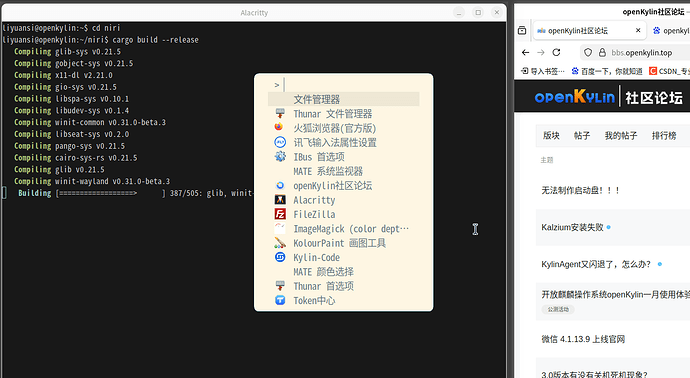Screen dimensions: 690x378
Task: Launch Thunar 文件管理器 from the launcher list
Action: point(343,114)
